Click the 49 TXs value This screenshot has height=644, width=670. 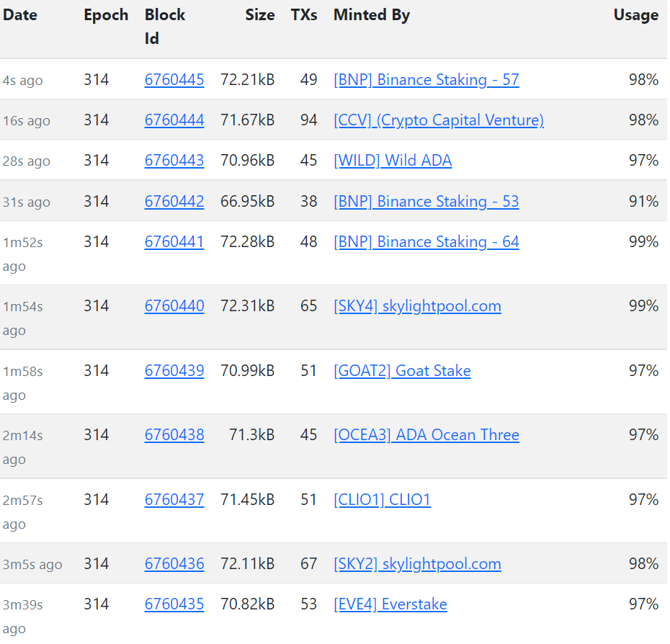click(x=308, y=79)
